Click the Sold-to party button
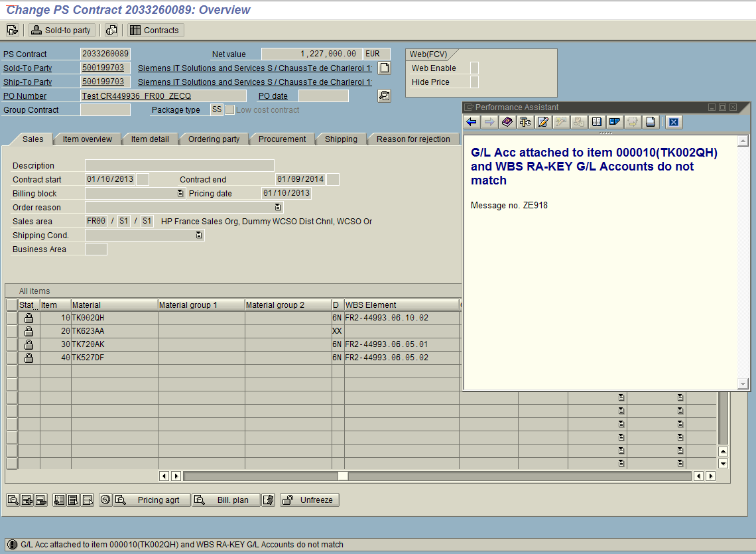Viewport: 756px width, 554px height. (61, 30)
